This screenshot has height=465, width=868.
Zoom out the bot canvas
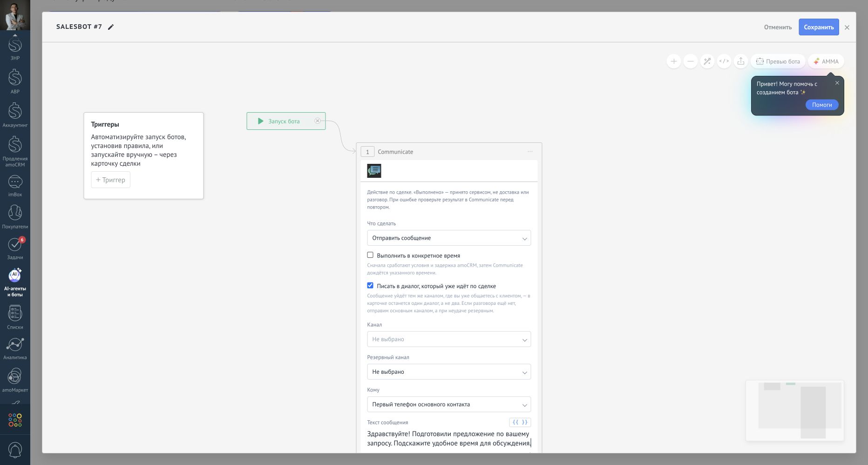point(690,61)
